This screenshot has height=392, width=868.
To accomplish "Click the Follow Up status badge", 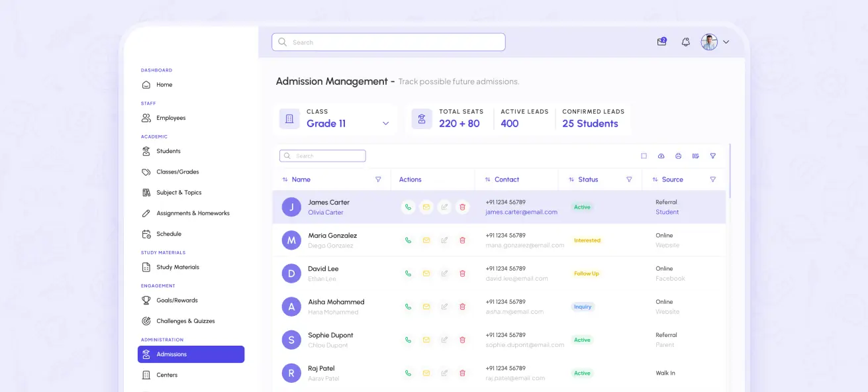I will pos(587,273).
